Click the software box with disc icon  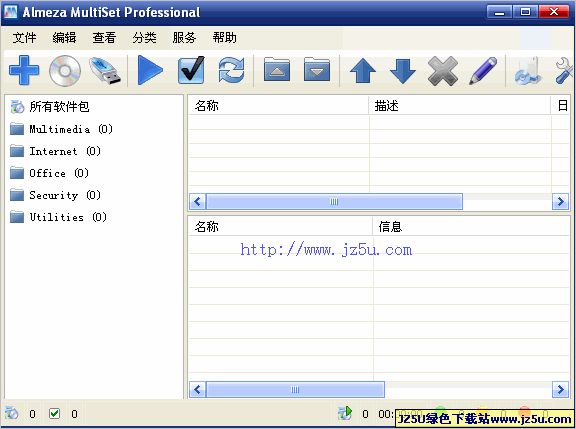(x=528, y=71)
